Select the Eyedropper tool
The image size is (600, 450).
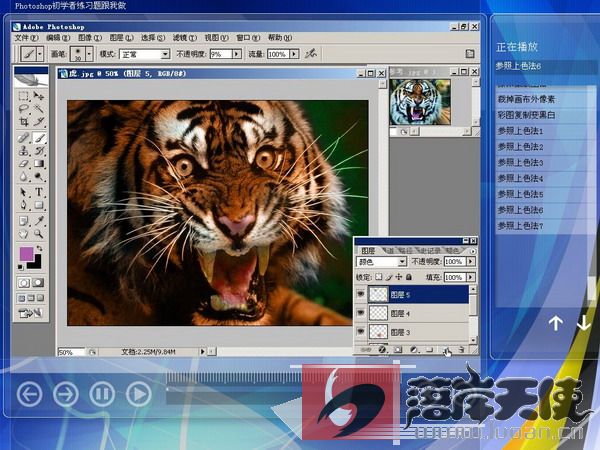39,221
